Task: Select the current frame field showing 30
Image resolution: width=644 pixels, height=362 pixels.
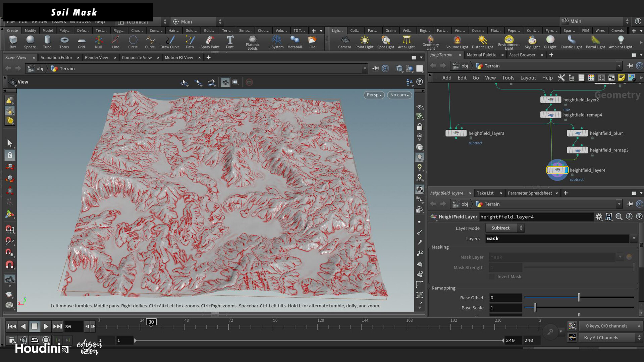Action: pyautogui.click(x=73, y=326)
